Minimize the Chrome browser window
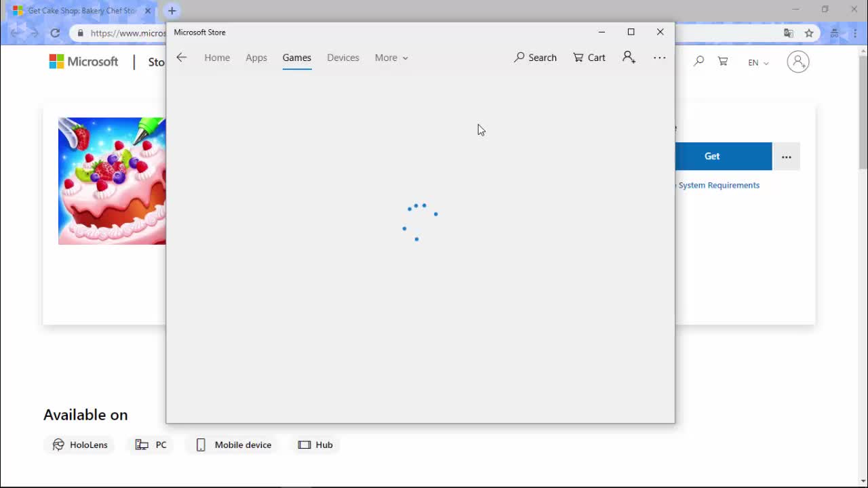 (796, 9)
